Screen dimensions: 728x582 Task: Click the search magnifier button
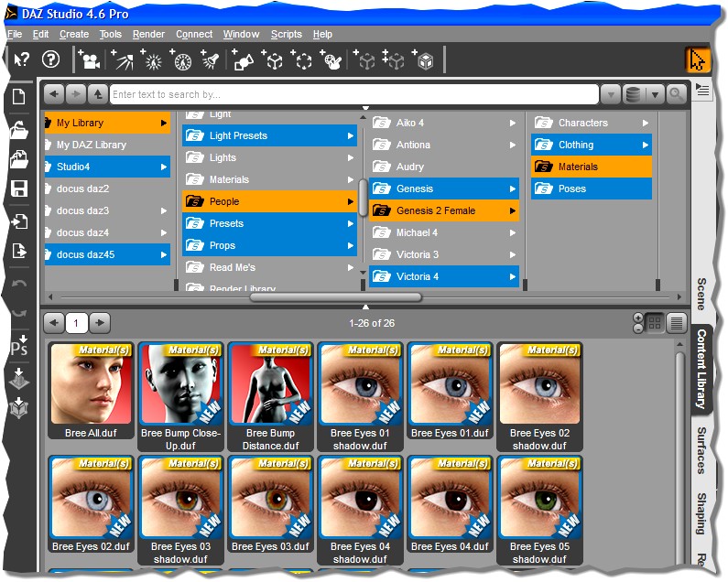coord(676,94)
